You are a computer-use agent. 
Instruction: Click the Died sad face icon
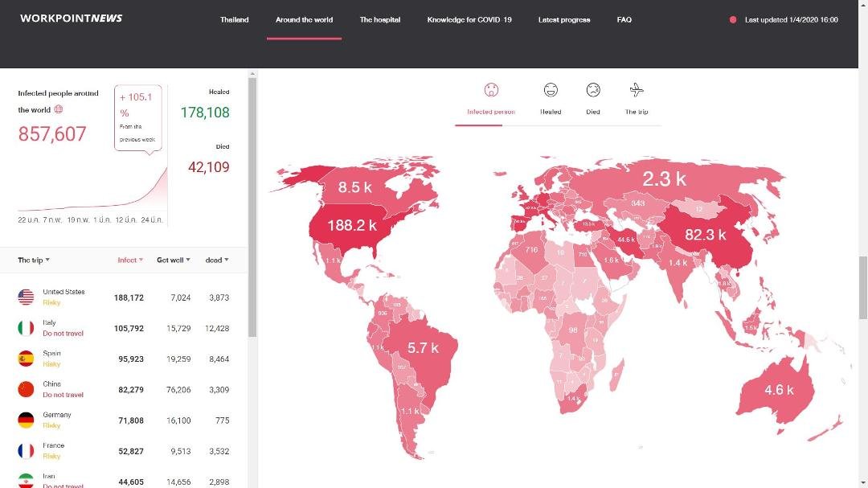(593, 90)
